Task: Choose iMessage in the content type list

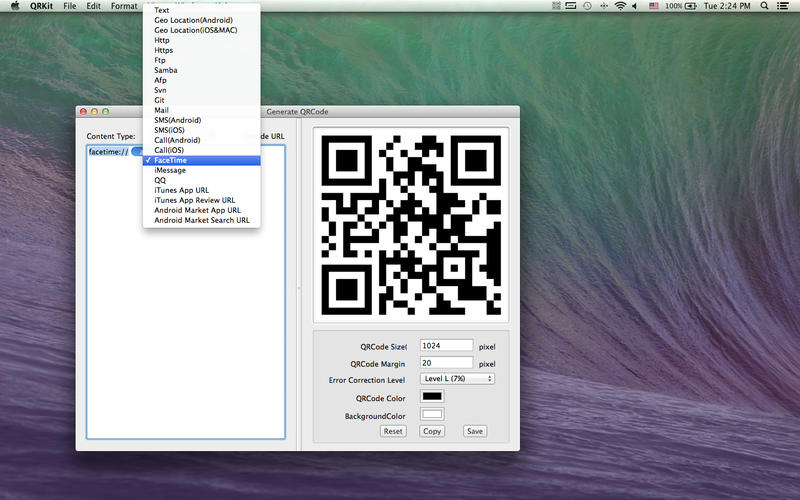Action: pos(170,170)
